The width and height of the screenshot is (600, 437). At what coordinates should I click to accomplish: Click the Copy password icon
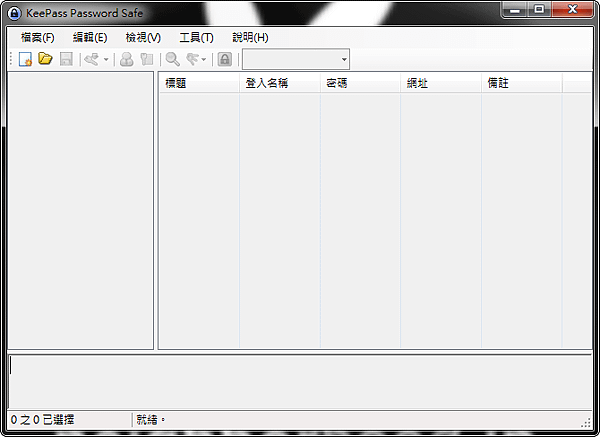pyautogui.click(x=147, y=59)
